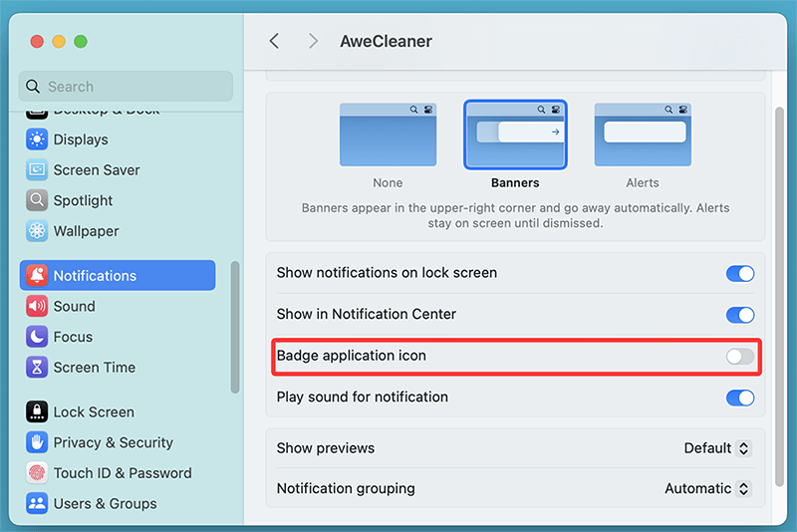Click the AweCleaner page title
Image resolution: width=797 pixels, height=532 pixels.
(386, 41)
